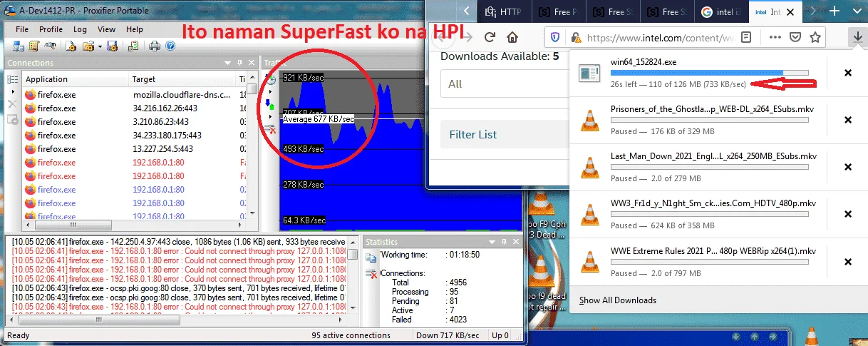Save page to Pocket icon
This screenshot has height=346, width=868.
[794, 37]
